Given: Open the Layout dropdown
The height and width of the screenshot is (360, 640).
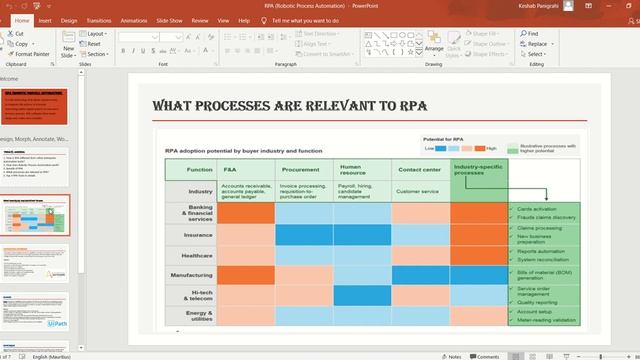Looking at the screenshot, I should pos(93,33).
